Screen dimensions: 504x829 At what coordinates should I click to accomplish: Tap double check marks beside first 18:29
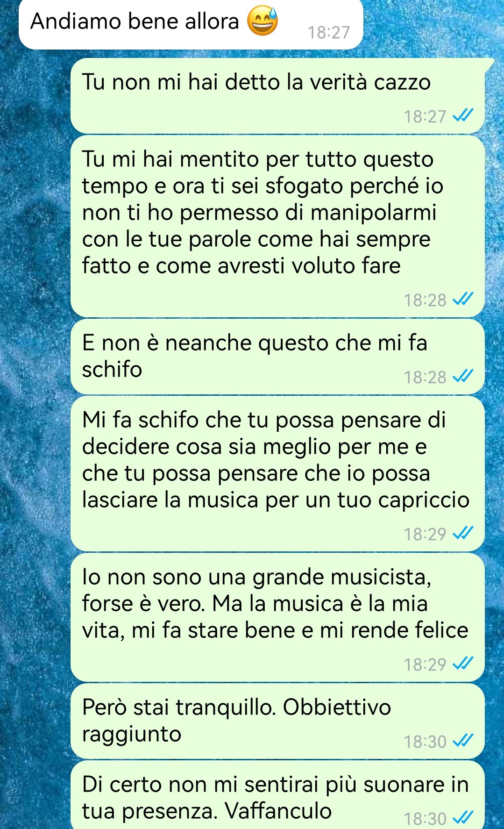point(463,533)
